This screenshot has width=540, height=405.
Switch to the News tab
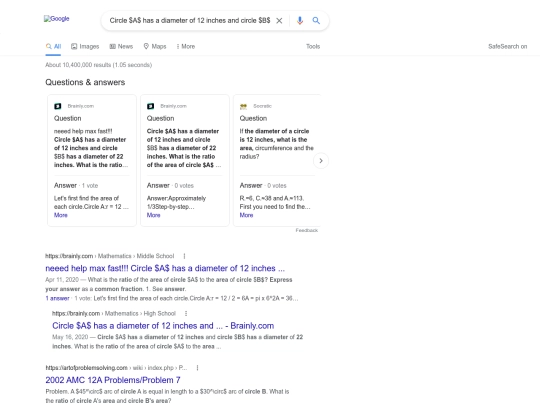click(x=121, y=46)
